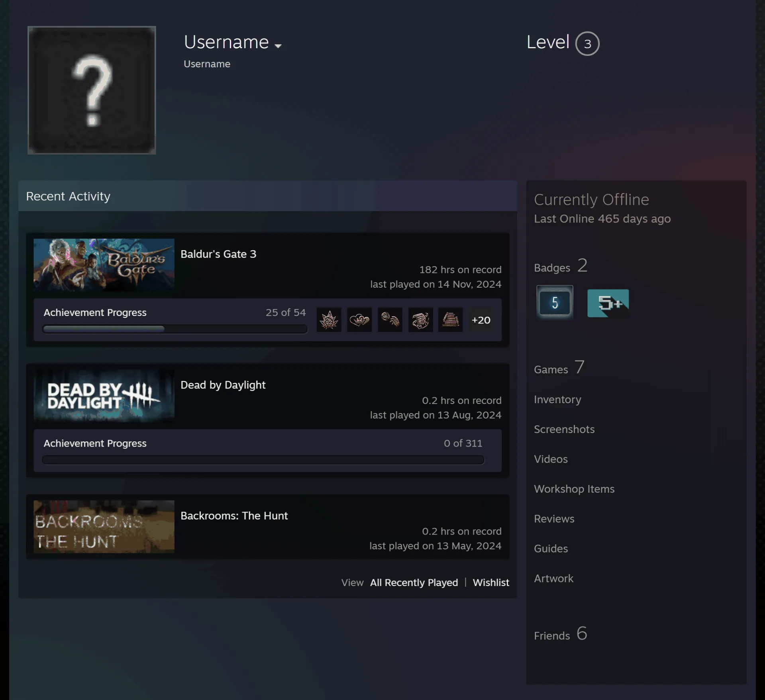Open the level 5 badge icon
Viewport: 765px width, 700px height.
pos(555,302)
